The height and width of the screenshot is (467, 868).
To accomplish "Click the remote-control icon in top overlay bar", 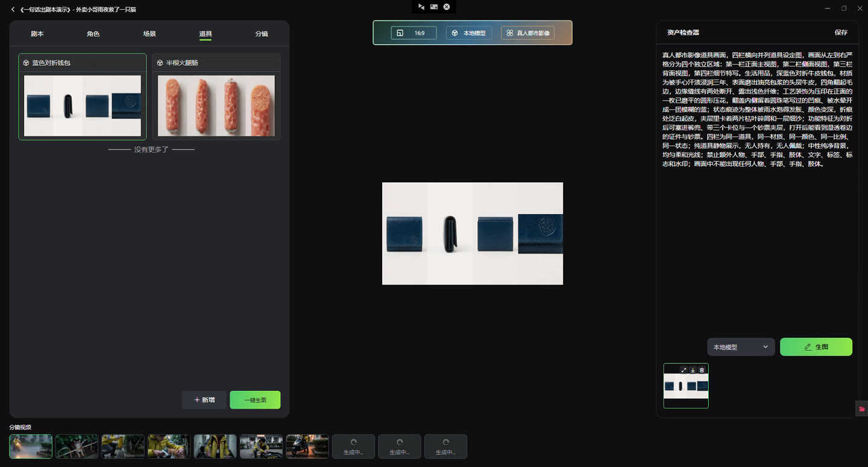I will 421,7.
